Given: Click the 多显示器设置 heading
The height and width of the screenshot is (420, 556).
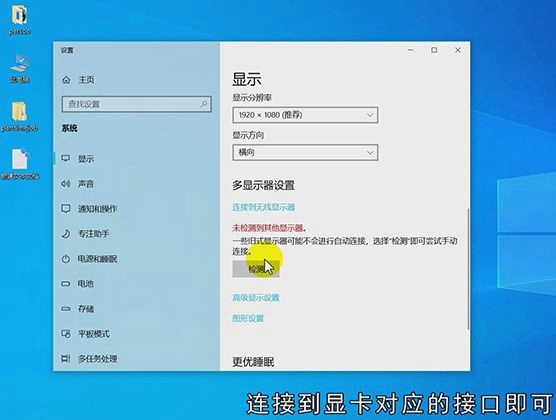Looking at the screenshot, I should (263, 185).
